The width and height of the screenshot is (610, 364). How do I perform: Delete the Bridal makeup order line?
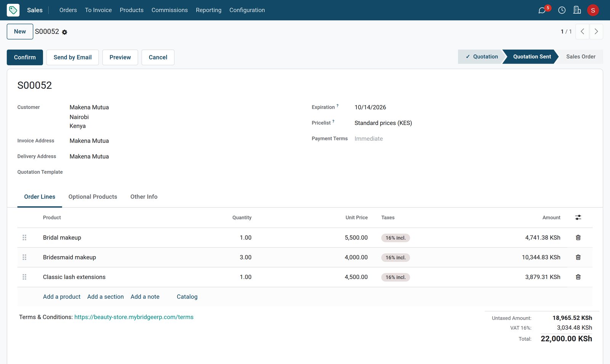coord(578,237)
